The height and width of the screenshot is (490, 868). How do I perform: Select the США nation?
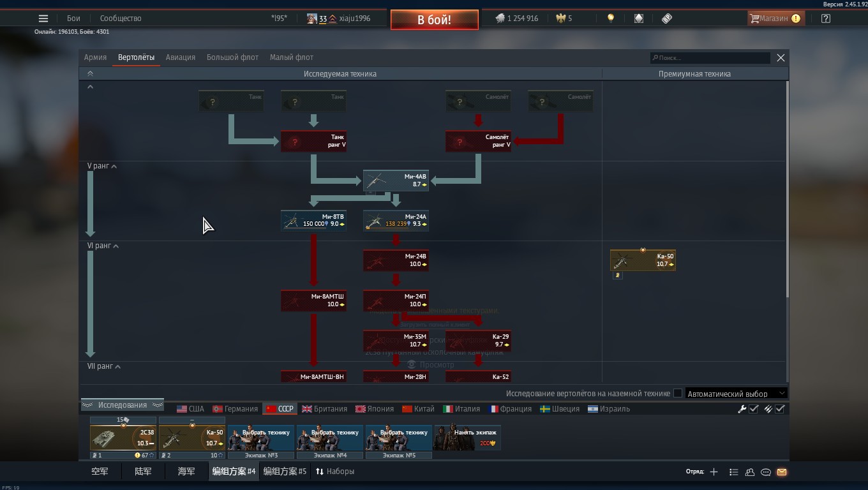190,409
